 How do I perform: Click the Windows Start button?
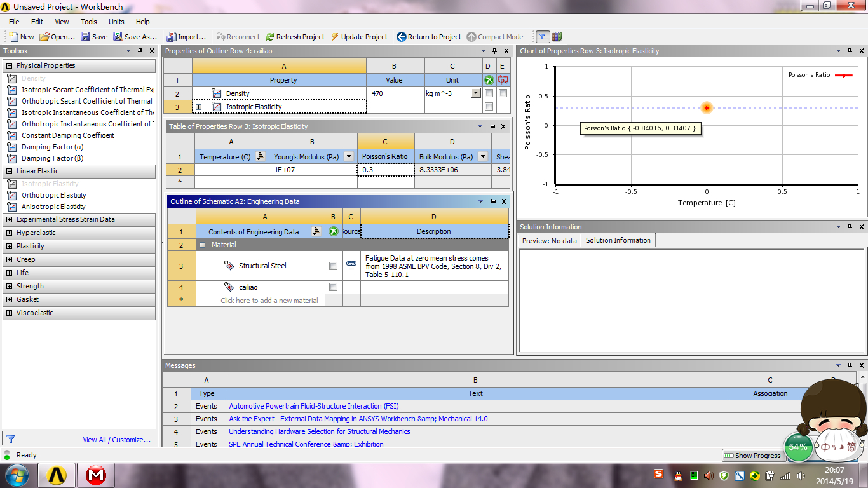(x=17, y=475)
